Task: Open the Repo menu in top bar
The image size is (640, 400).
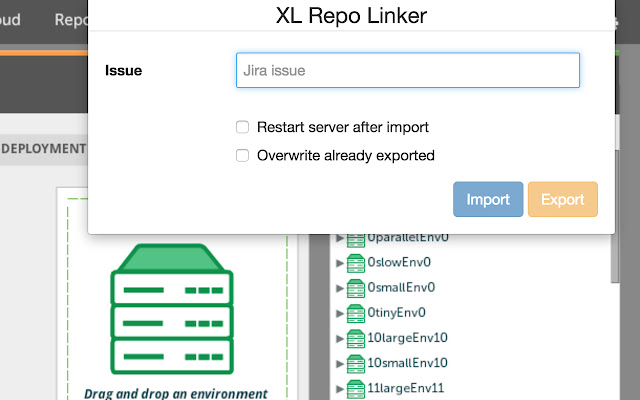Action: 71,20
